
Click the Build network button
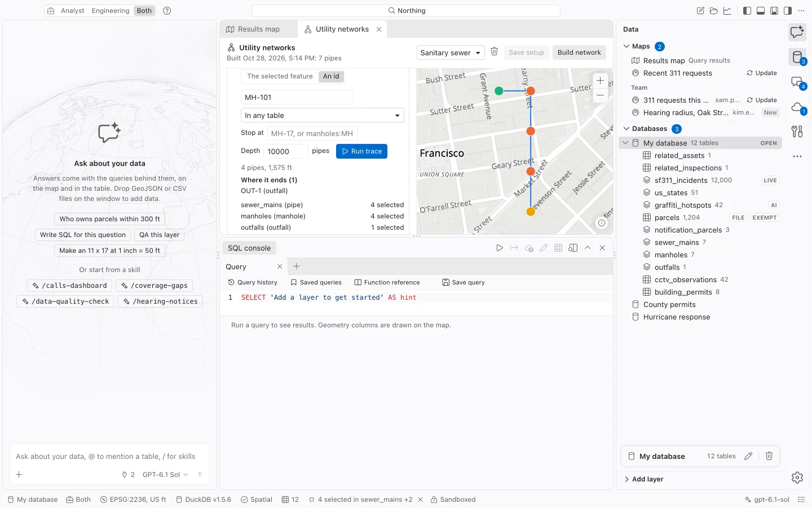coord(579,52)
